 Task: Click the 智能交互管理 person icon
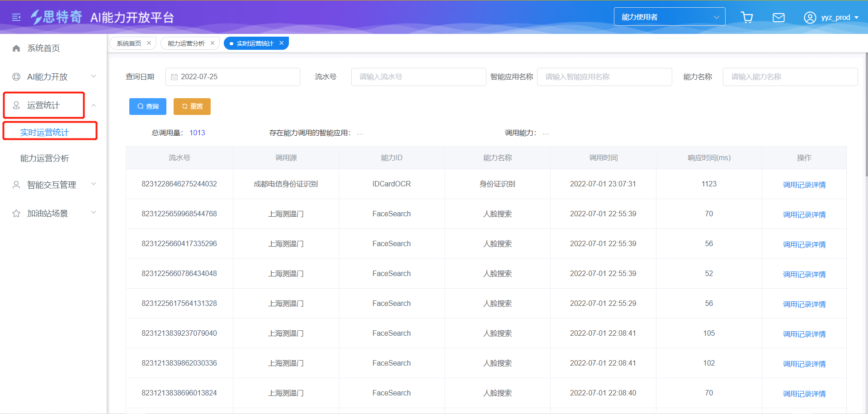(16, 185)
